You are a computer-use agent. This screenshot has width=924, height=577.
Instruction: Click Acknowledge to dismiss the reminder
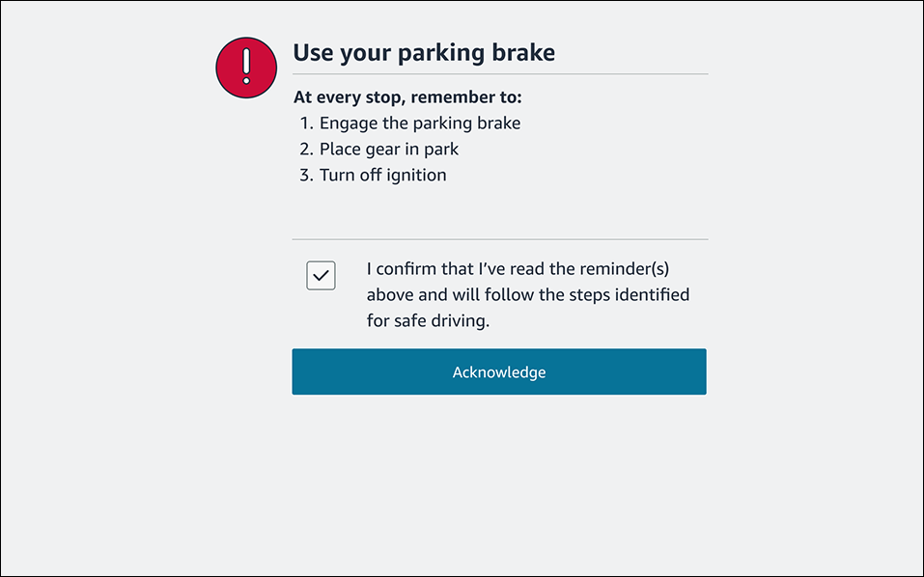(x=498, y=371)
